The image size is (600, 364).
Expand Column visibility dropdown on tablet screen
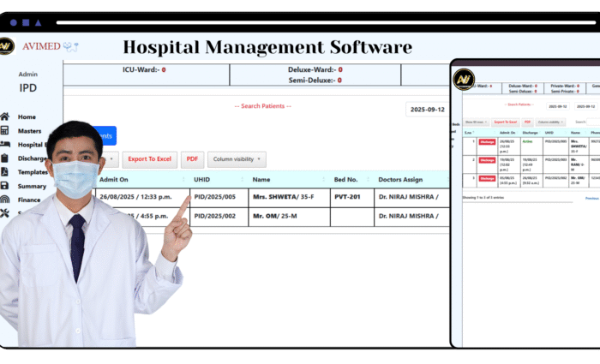[x=549, y=122]
